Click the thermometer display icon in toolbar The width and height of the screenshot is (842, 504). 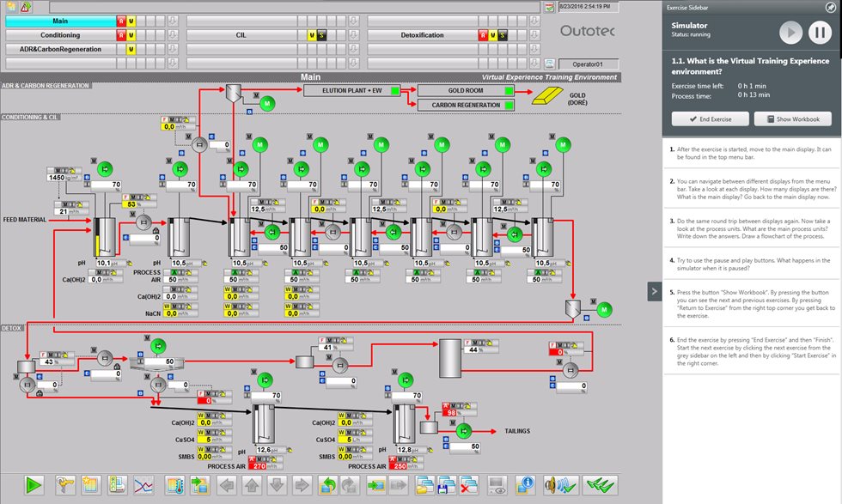click(x=174, y=485)
